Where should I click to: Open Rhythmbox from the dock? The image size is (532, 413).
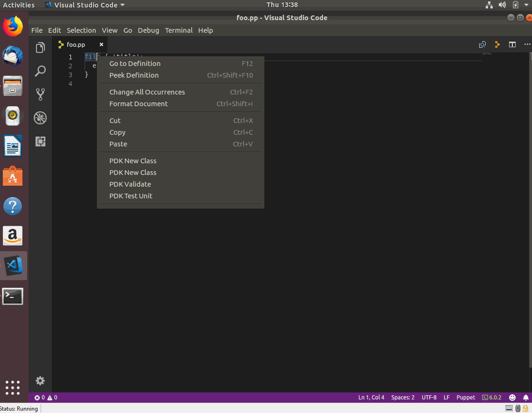point(13,116)
